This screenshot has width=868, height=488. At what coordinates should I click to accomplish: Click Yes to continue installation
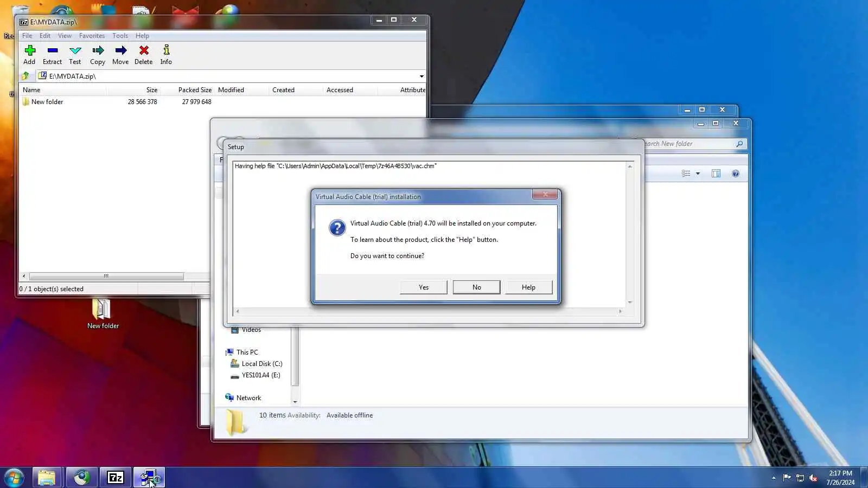pos(424,287)
